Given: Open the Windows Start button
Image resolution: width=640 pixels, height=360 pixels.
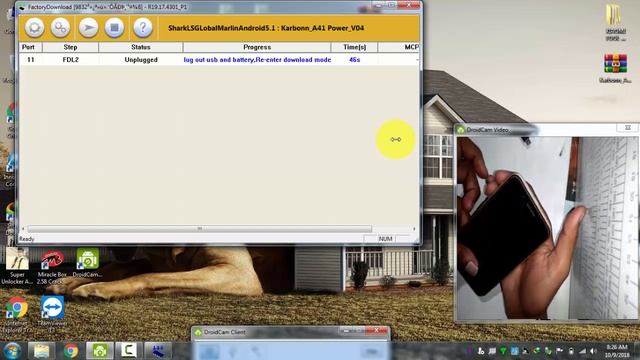Looking at the screenshot, I should tap(12, 351).
